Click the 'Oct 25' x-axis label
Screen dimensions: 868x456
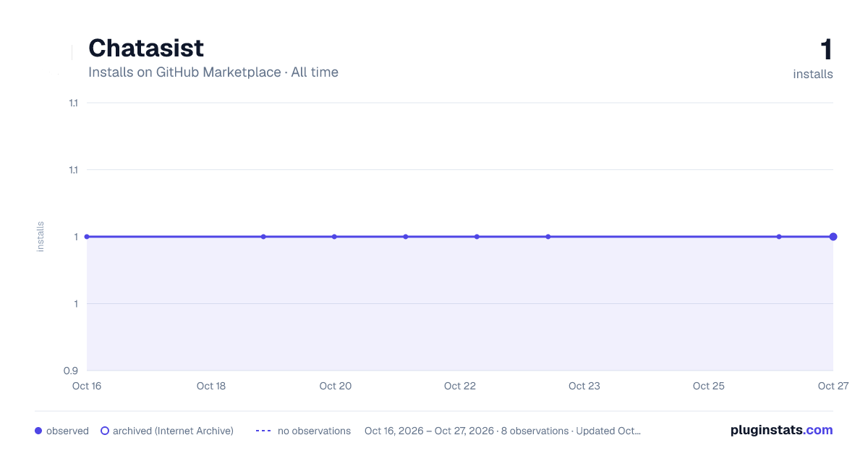pyautogui.click(x=709, y=386)
